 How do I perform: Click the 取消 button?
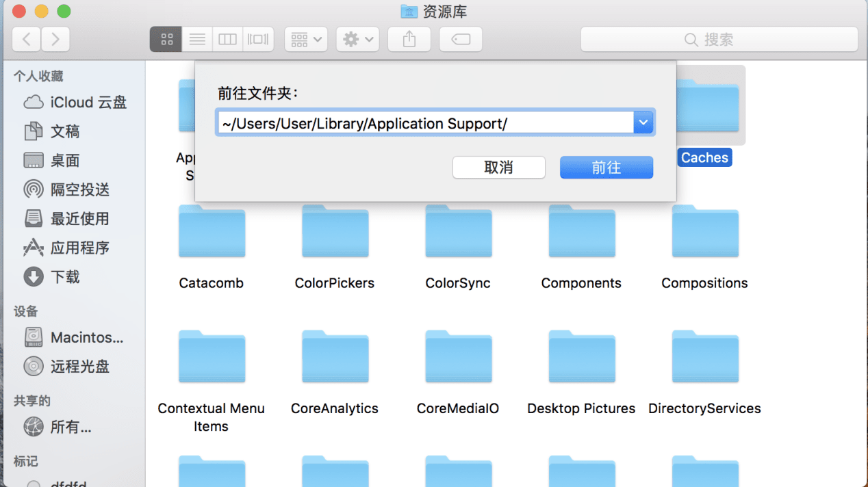click(x=499, y=168)
